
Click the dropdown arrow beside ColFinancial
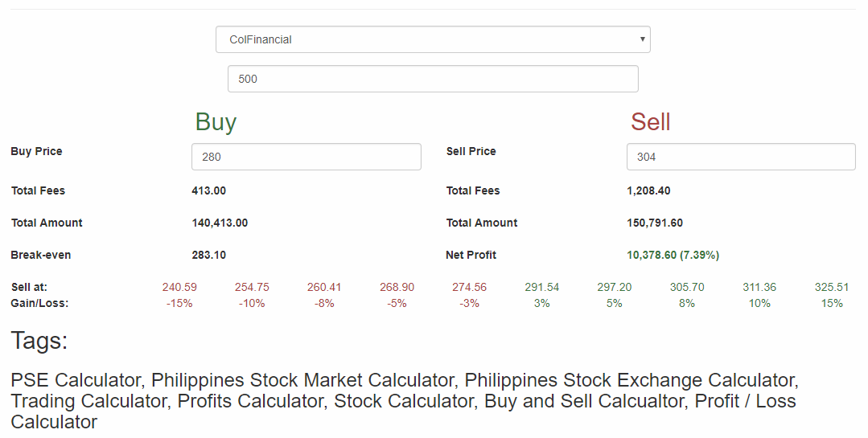[642, 39]
